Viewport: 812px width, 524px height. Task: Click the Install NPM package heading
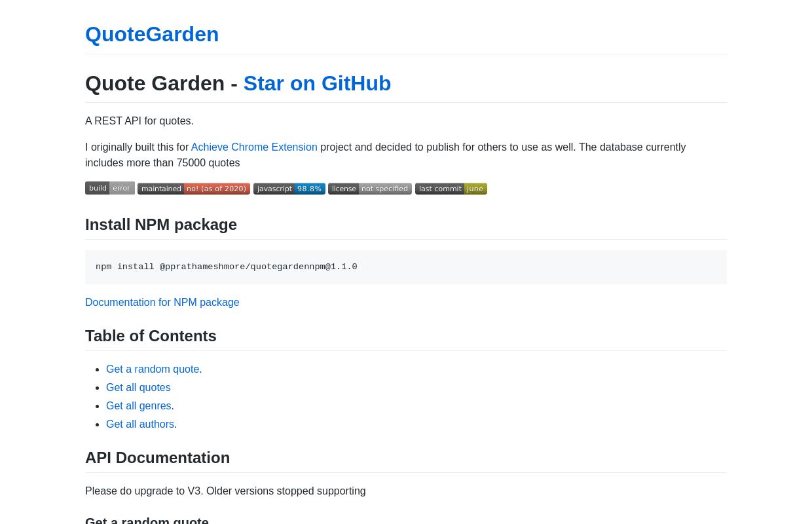point(161,225)
